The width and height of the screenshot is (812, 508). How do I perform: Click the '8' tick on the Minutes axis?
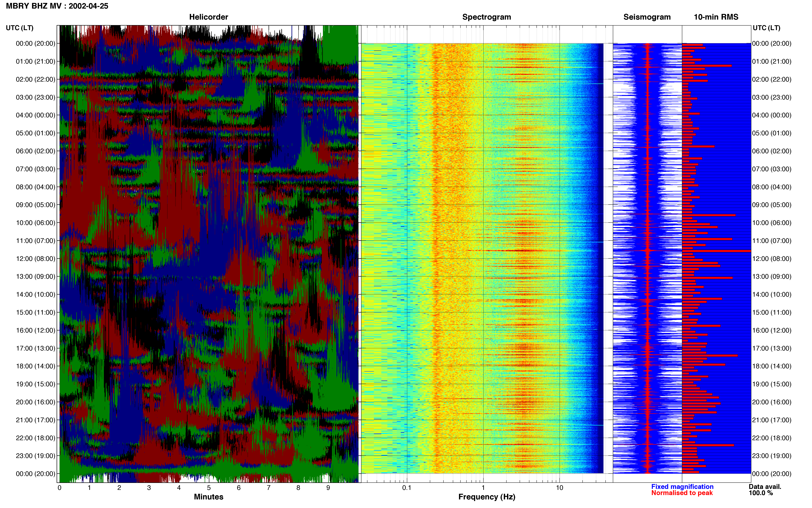click(x=298, y=488)
